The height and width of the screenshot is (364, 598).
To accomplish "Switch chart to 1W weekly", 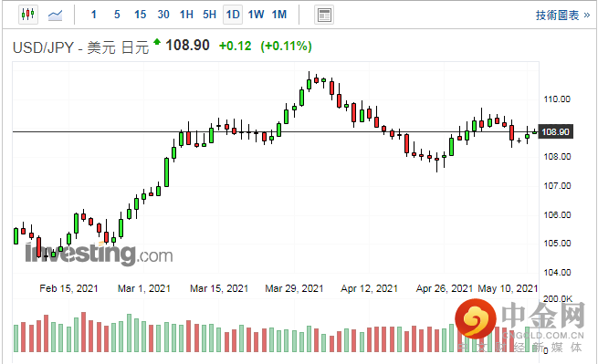I will pyautogui.click(x=256, y=15).
